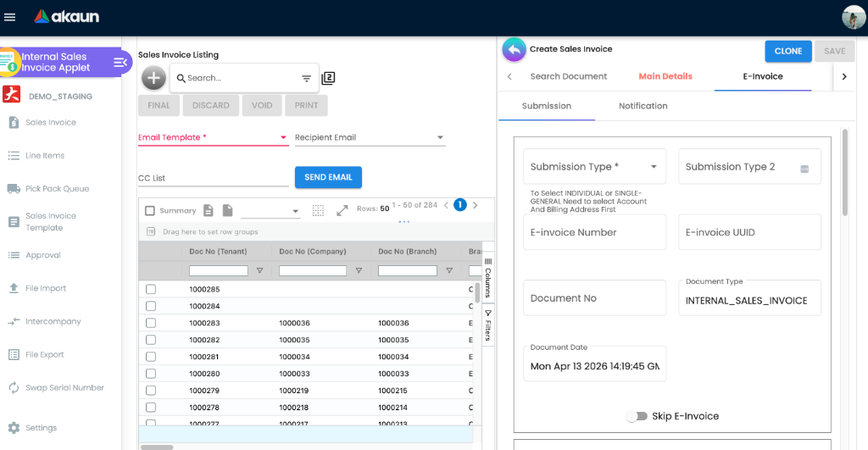Screen dimensions: 868x450
Task: Click the Pick Pack Queue truck icon
Action: (14, 189)
